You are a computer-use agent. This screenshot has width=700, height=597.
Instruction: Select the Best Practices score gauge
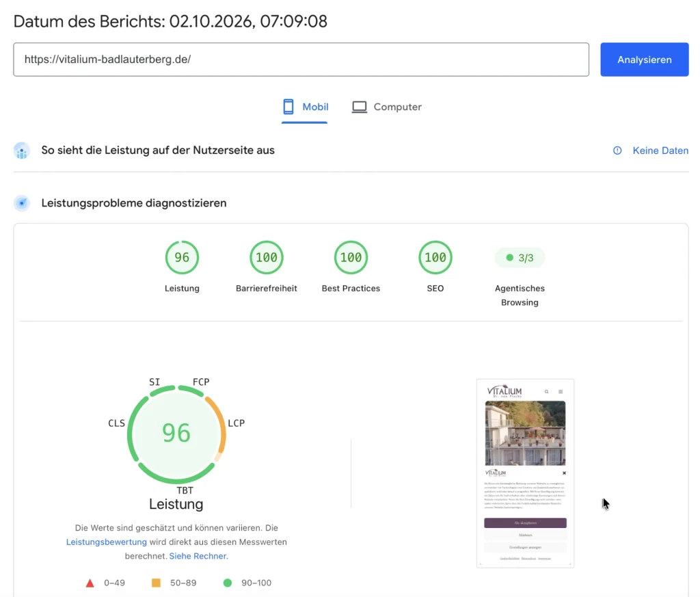[x=351, y=258]
